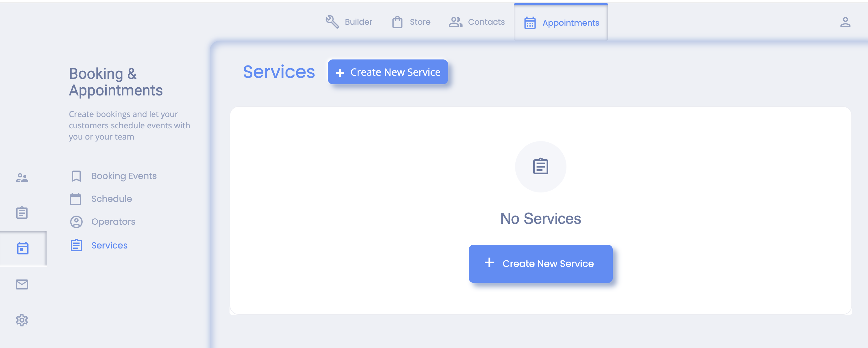Click the Booking Events bookmark icon
This screenshot has width=868, height=348.
tap(76, 176)
